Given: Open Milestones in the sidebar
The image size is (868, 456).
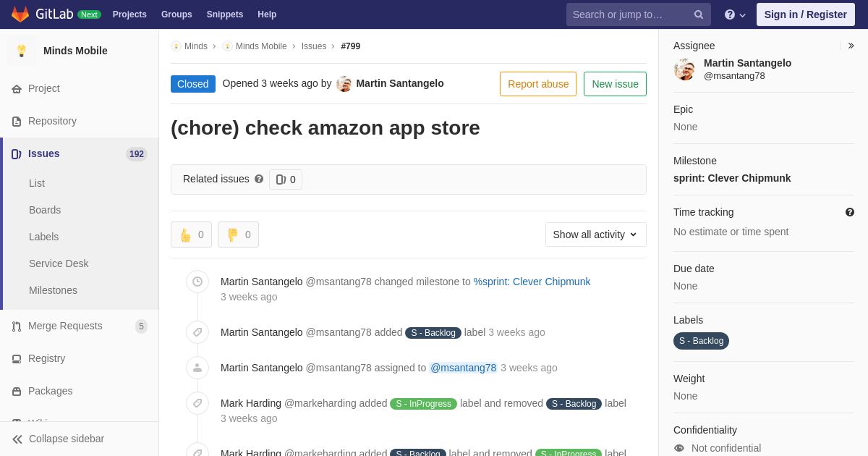Looking at the screenshot, I should click(x=53, y=290).
